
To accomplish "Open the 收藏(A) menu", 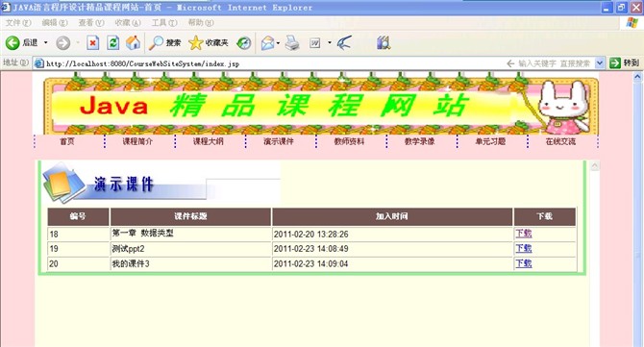I will coord(128,23).
